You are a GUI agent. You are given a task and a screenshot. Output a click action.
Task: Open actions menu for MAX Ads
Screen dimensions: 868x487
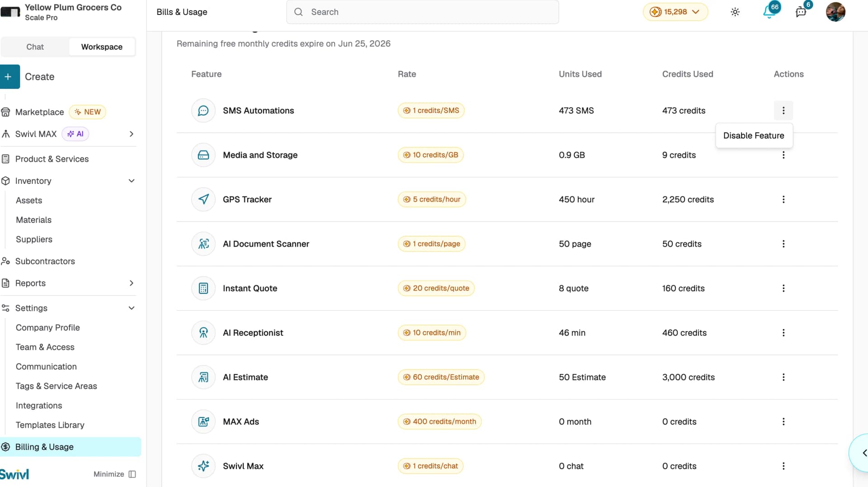pyautogui.click(x=783, y=421)
